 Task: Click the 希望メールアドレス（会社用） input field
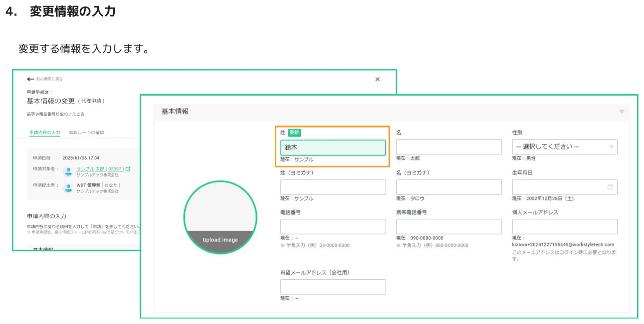[333, 287]
